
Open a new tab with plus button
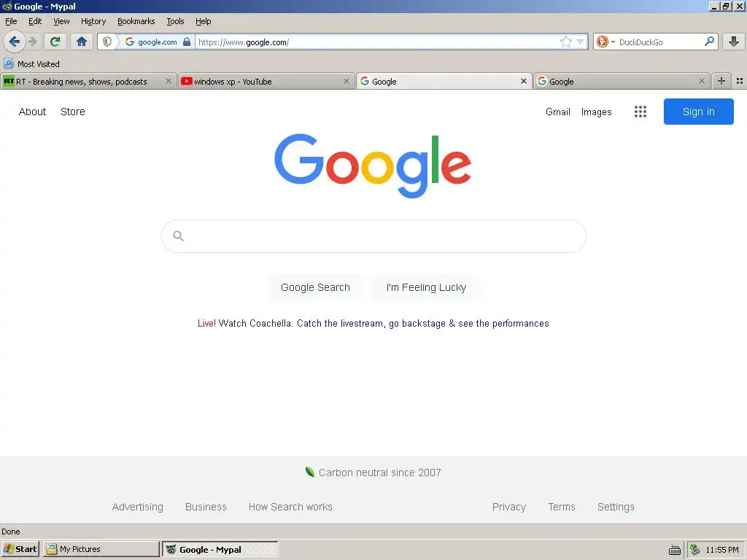tap(721, 82)
